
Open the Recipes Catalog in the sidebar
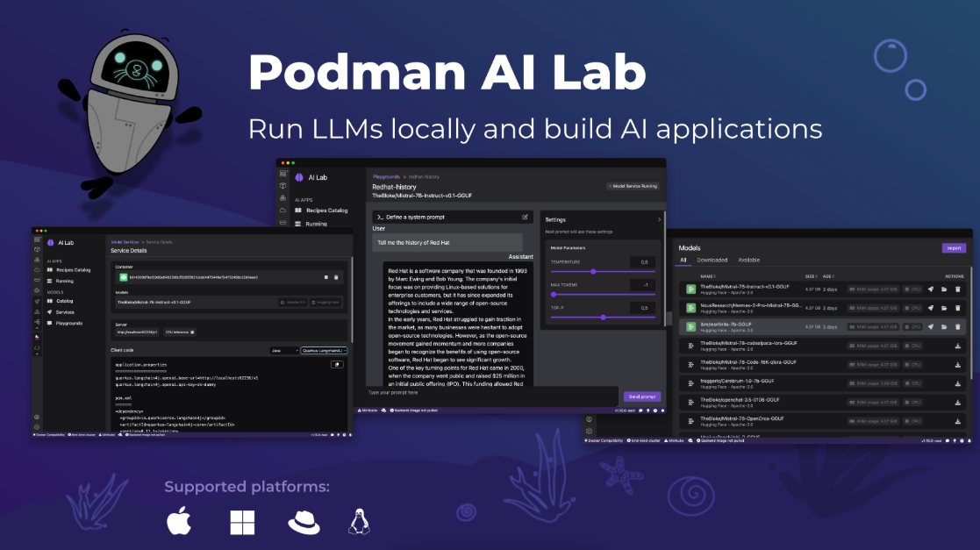point(74,269)
